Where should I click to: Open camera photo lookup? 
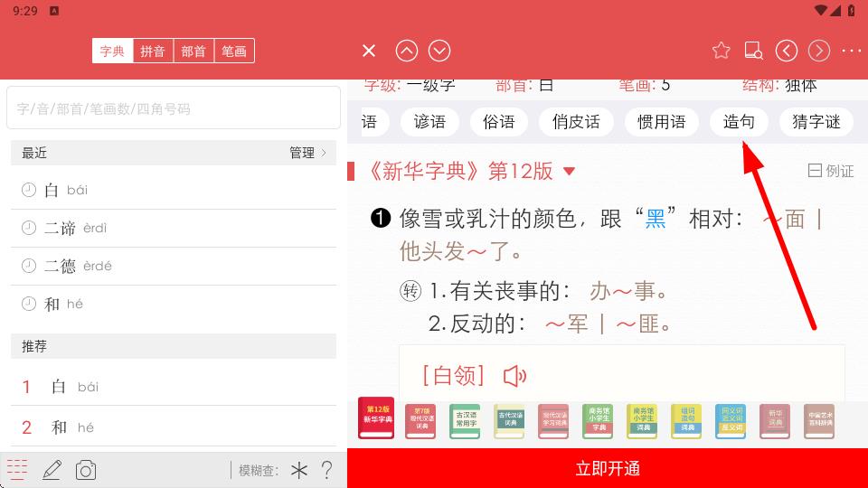pyautogui.click(x=86, y=470)
